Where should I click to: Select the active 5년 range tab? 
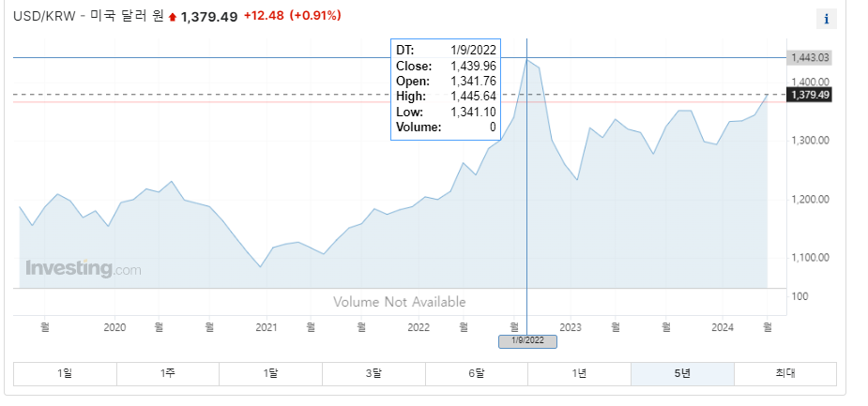tap(682, 374)
